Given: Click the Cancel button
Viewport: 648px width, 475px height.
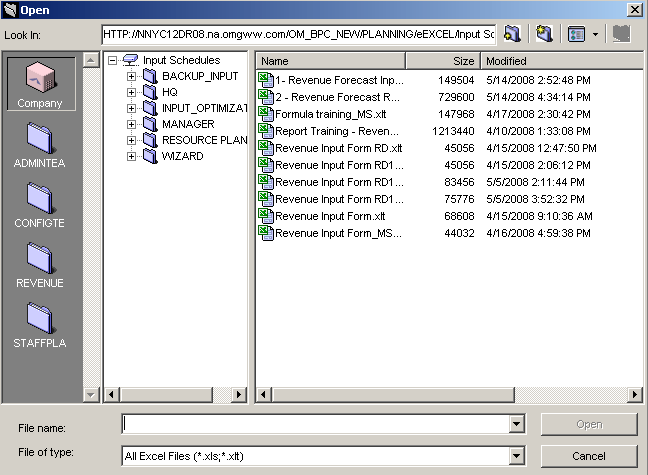Looking at the screenshot, I should [x=589, y=456].
